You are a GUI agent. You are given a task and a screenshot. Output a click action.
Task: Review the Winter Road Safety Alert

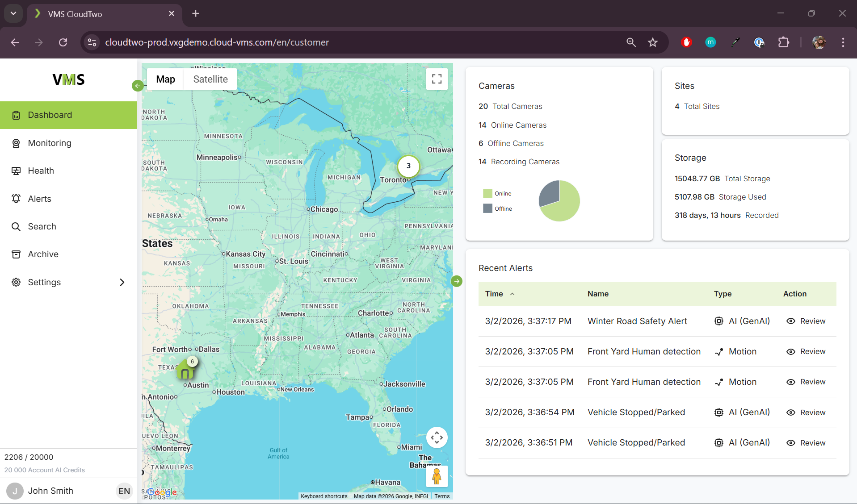[x=806, y=321]
